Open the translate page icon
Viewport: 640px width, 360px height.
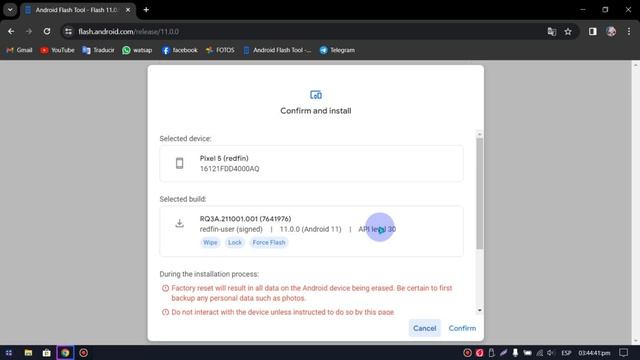pyautogui.click(x=552, y=31)
